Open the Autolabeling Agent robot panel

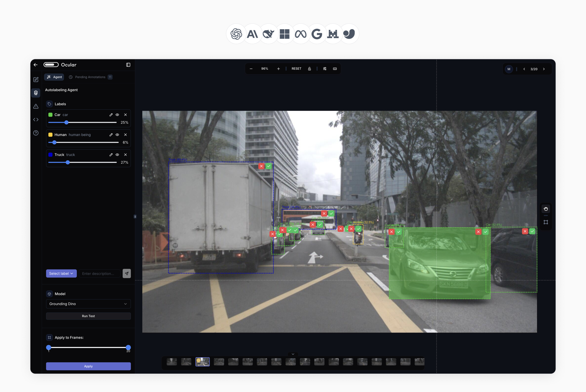click(x=36, y=93)
